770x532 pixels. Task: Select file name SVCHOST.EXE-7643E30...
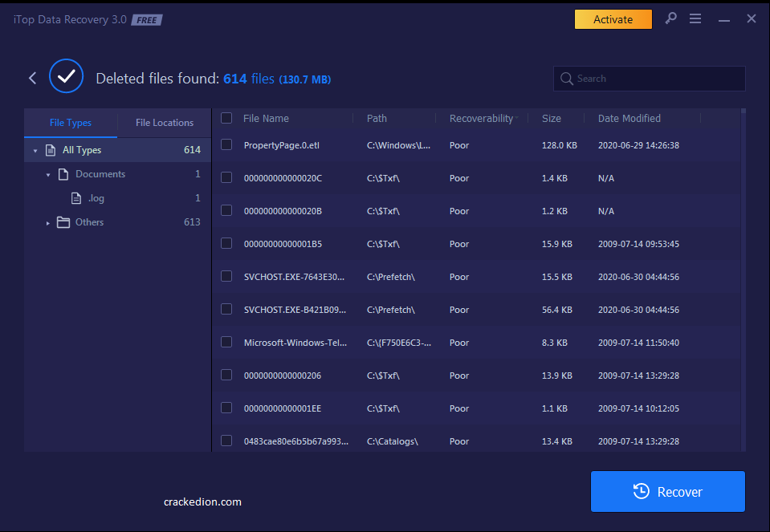pos(294,277)
